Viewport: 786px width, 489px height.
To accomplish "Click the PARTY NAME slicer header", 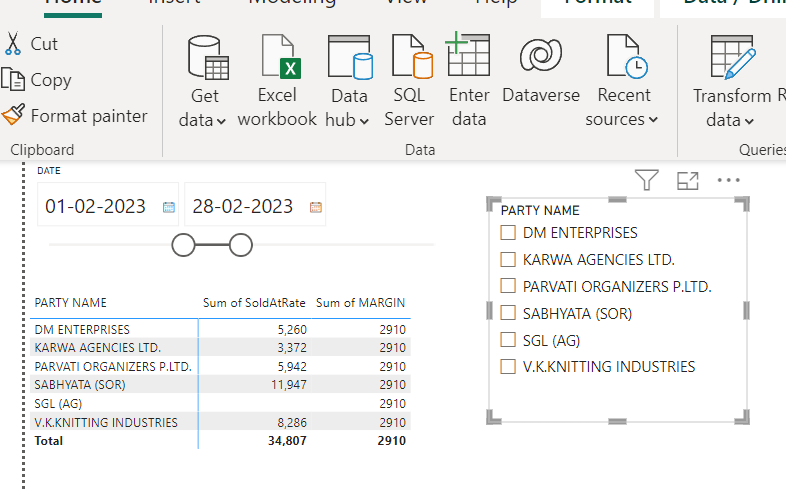I will click(540, 210).
